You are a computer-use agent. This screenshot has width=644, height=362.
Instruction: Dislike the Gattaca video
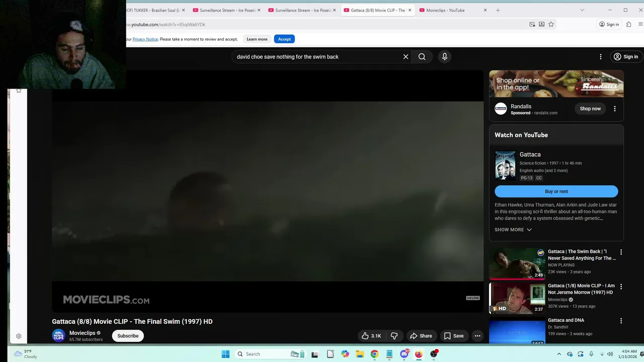394,336
